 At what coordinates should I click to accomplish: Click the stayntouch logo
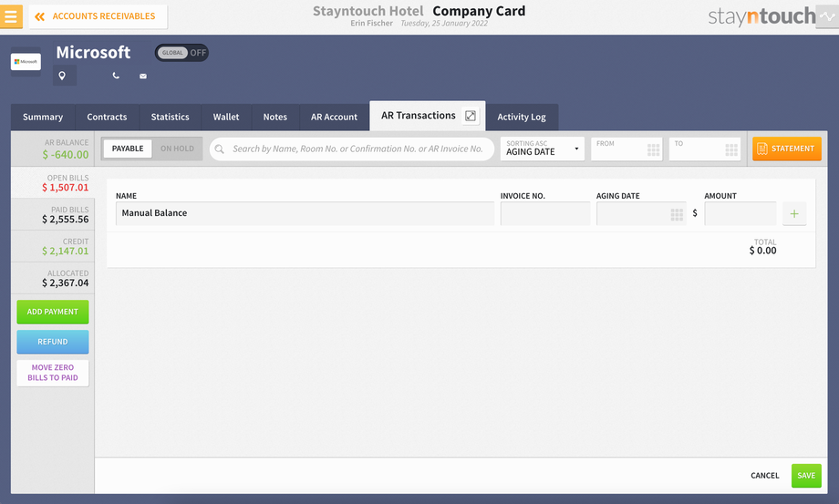point(761,16)
